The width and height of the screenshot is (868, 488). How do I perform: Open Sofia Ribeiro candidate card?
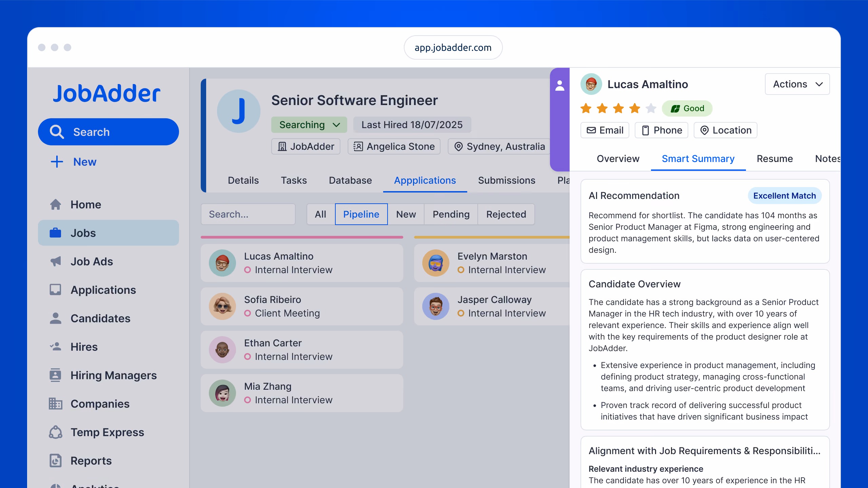click(x=302, y=306)
